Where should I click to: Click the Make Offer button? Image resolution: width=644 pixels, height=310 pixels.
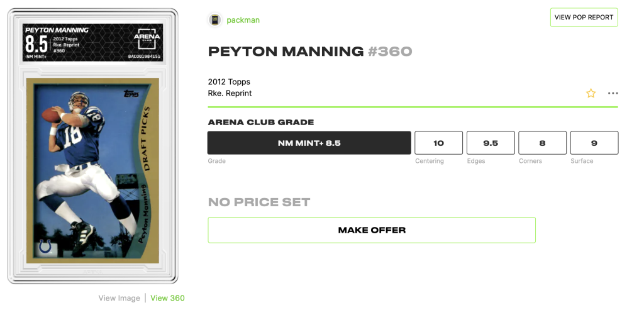[x=372, y=230]
